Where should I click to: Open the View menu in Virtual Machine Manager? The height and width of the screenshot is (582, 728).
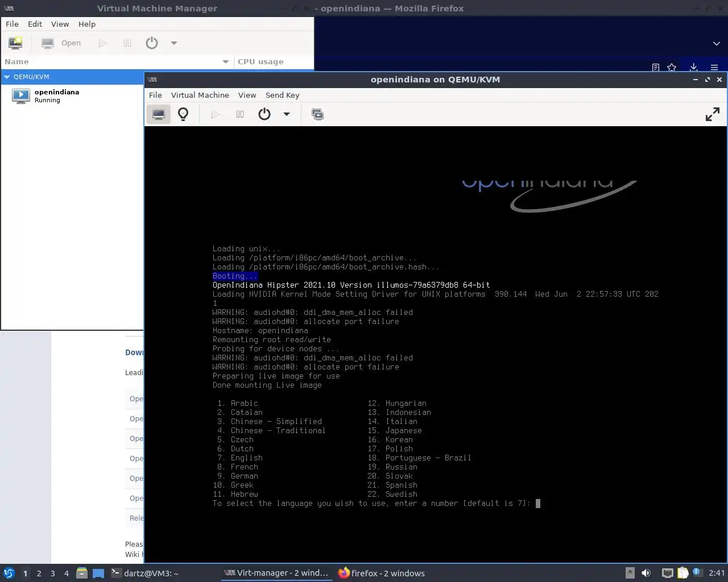tap(60, 24)
